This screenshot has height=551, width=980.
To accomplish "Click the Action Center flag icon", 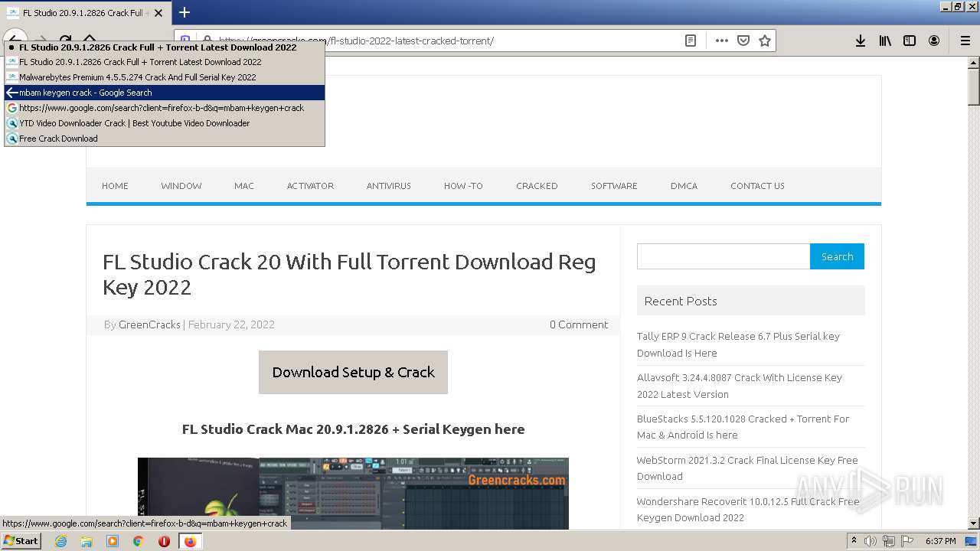I will (x=907, y=541).
